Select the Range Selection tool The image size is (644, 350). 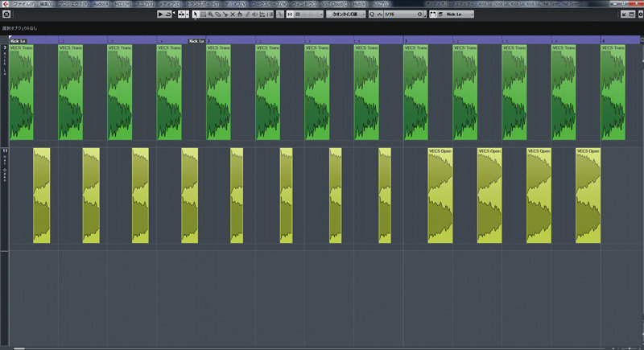point(203,14)
